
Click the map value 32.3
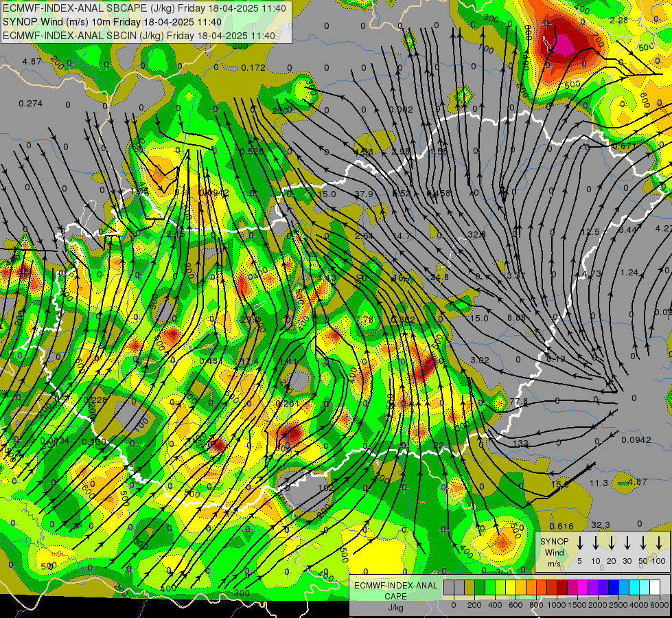pyautogui.click(x=601, y=525)
